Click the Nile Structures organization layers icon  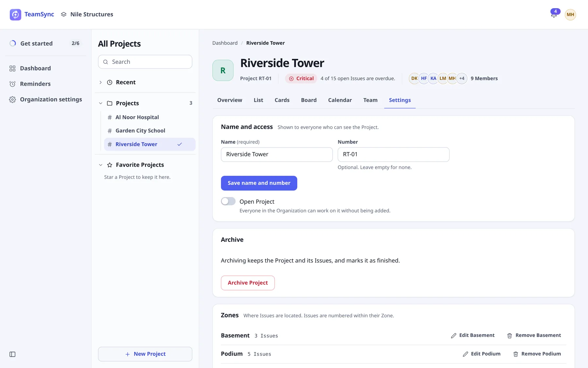[64, 14]
